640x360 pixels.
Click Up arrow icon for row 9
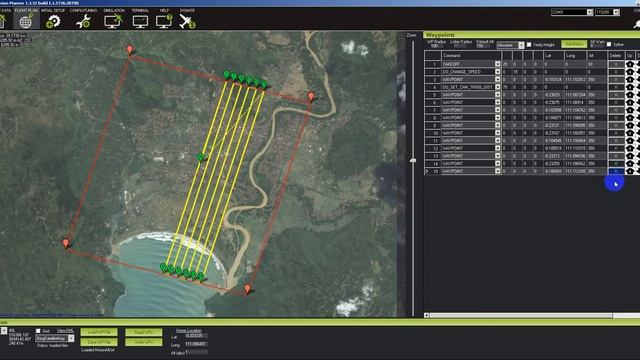click(630, 125)
